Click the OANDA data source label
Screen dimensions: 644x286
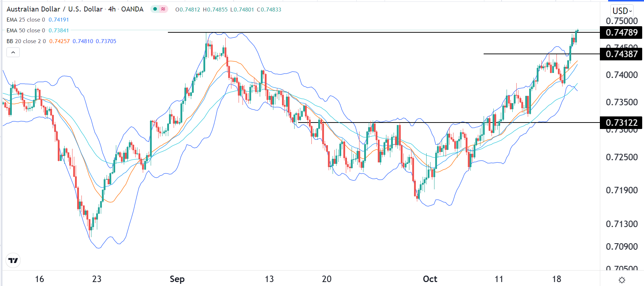pos(132,9)
